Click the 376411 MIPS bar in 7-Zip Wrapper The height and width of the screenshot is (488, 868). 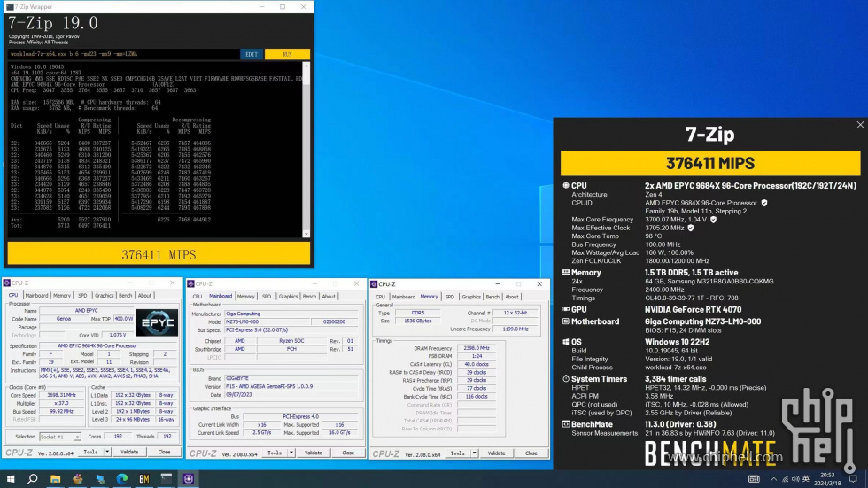click(x=159, y=254)
